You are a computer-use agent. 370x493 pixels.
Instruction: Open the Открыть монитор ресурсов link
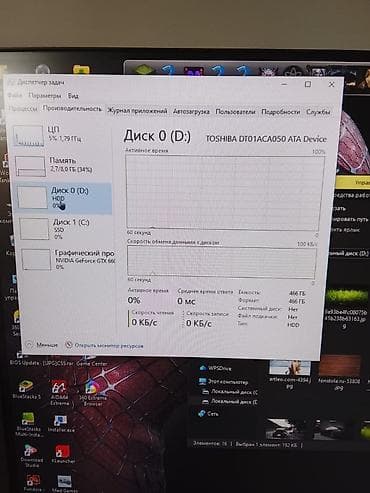tap(109, 346)
